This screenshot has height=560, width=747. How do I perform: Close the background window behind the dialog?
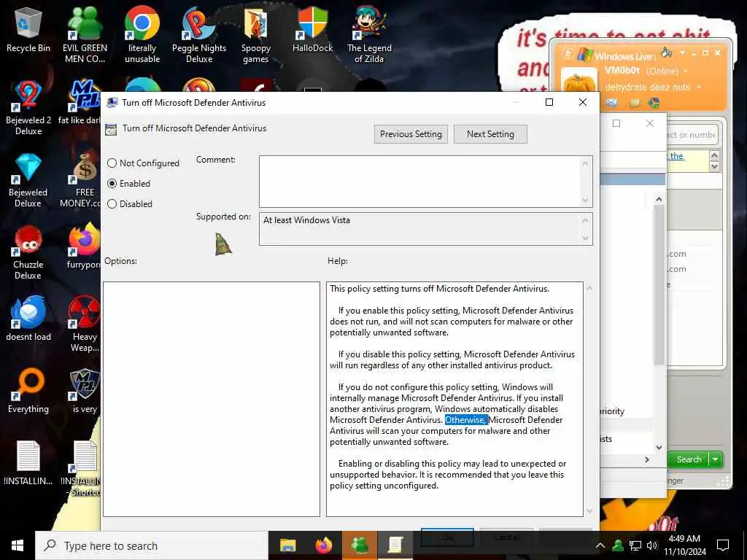coord(650,123)
